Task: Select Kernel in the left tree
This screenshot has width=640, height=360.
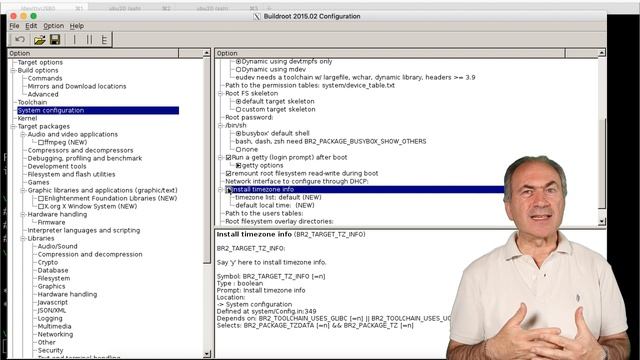Action: tap(27, 118)
